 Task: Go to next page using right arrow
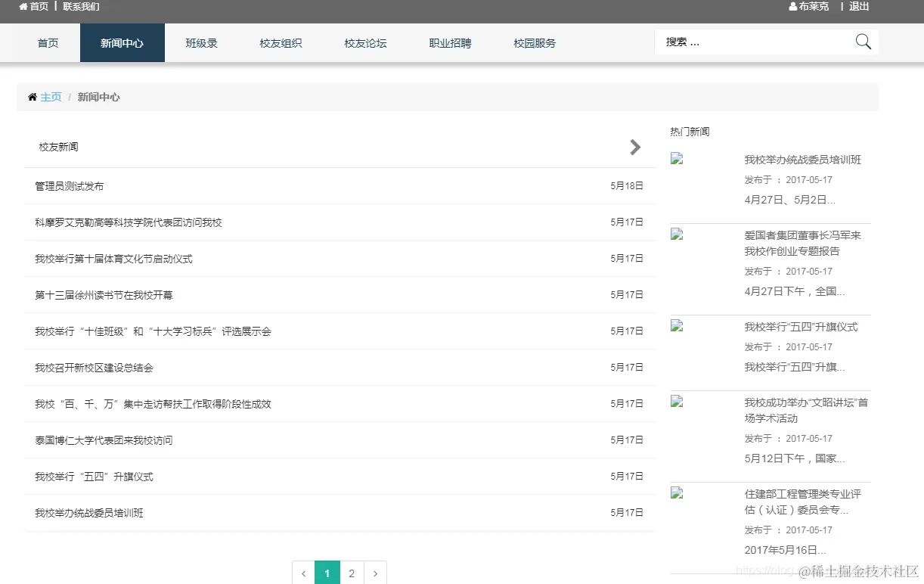click(376, 573)
